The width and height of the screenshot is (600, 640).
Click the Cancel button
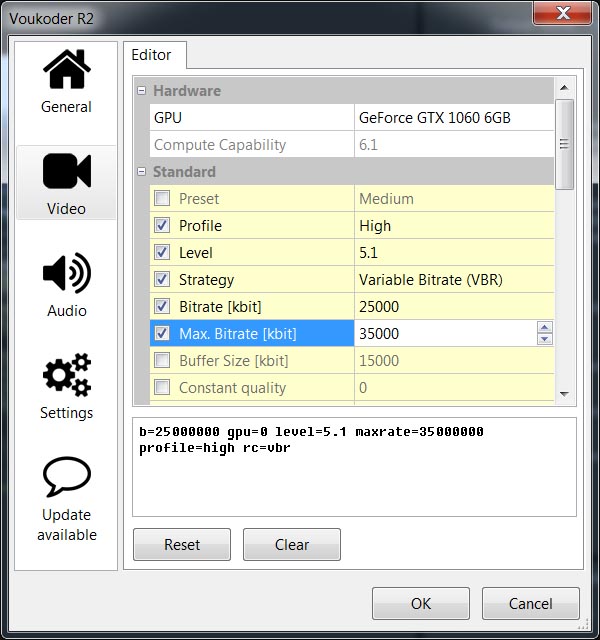(x=531, y=603)
